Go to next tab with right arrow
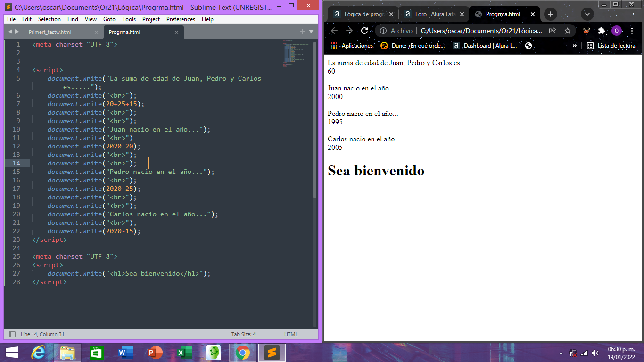Image resolution: width=644 pixels, height=362 pixels. (17, 32)
